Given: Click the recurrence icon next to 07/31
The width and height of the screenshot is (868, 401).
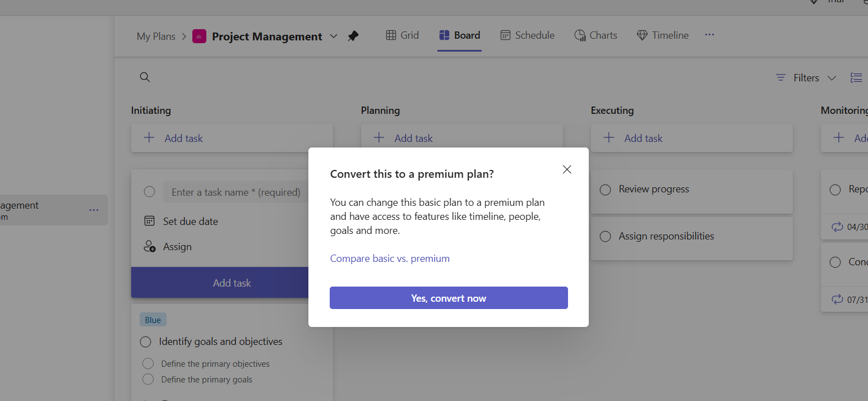Looking at the screenshot, I should [x=837, y=299].
